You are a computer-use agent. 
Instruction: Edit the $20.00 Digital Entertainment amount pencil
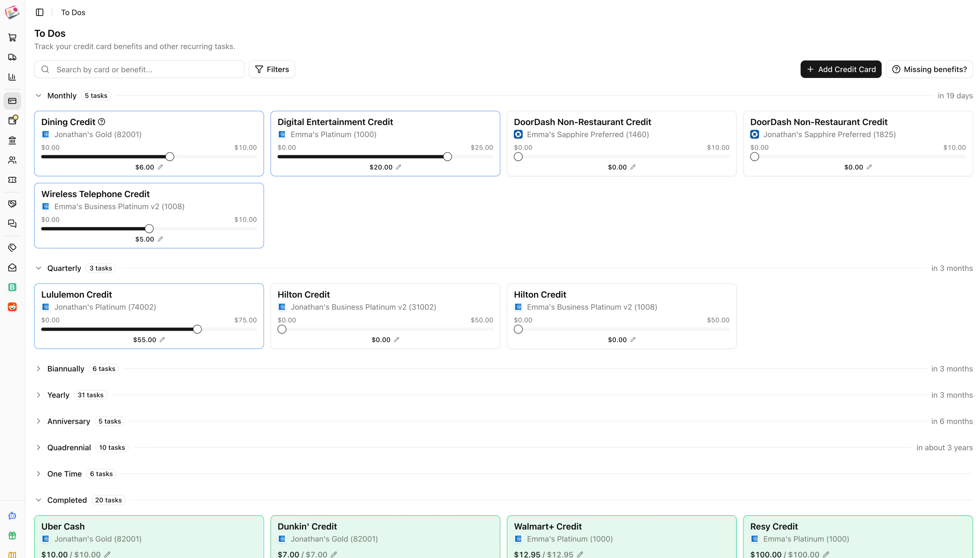pyautogui.click(x=398, y=167)
